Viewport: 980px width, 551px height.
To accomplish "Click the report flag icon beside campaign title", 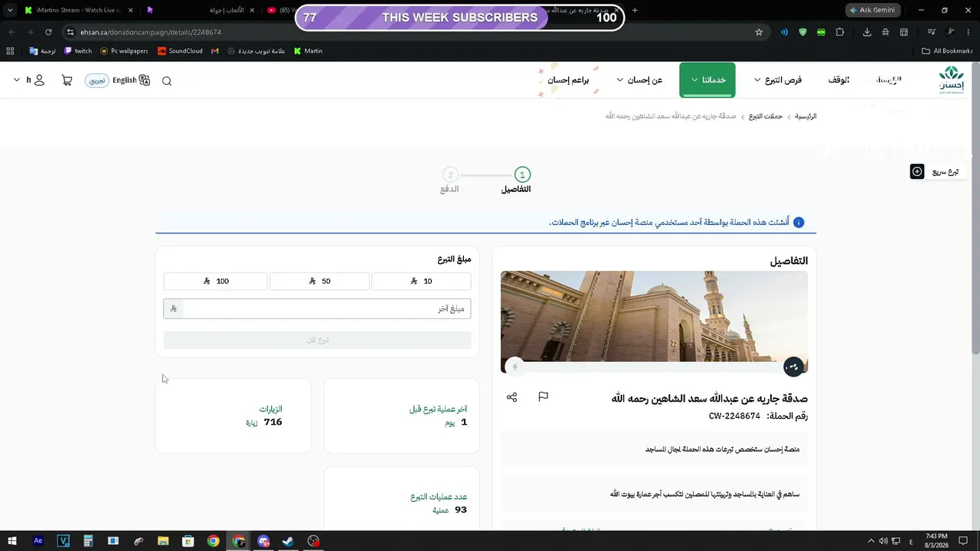I will point(543,396).
